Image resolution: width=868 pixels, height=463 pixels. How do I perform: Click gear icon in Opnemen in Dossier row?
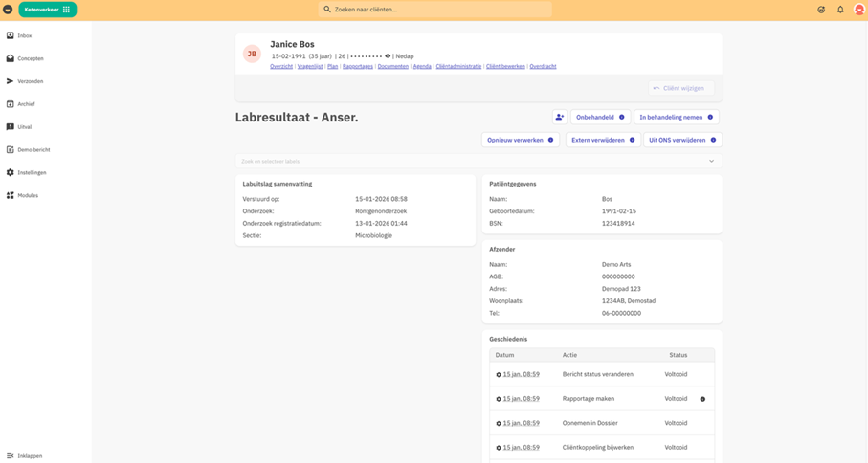[499, 423]
